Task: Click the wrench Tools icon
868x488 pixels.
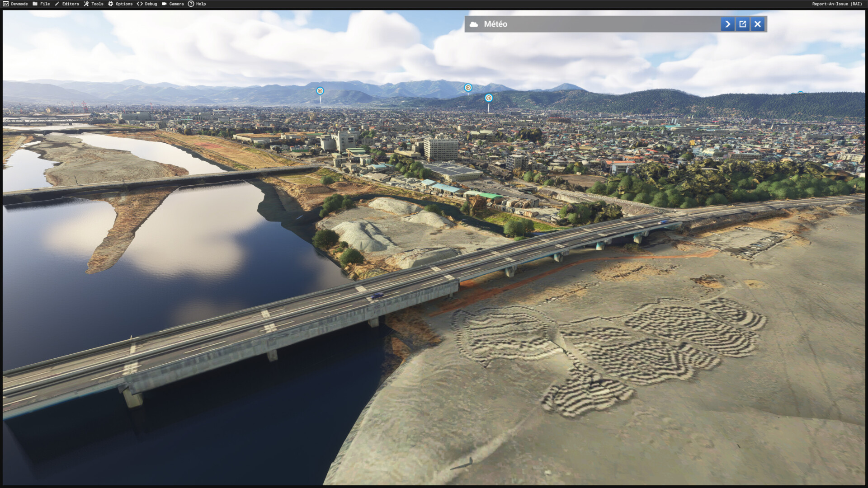Action: pyautogui.click(x=86, y=4)
